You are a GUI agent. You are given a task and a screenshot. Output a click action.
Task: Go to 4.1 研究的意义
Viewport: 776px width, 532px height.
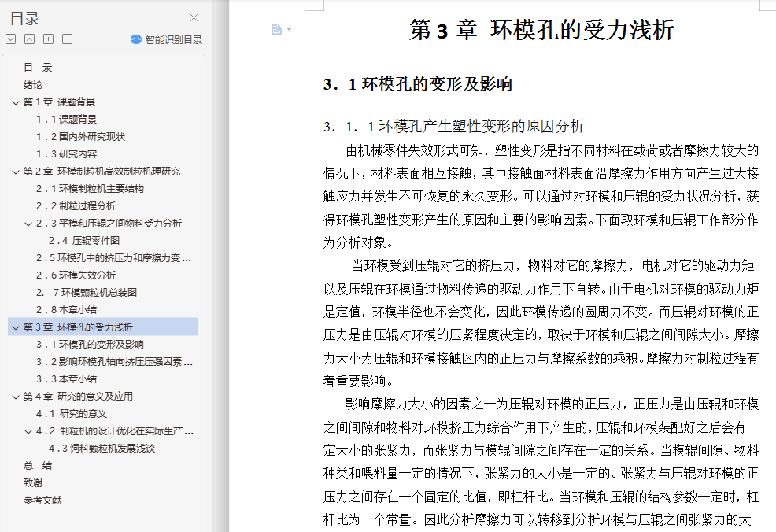72,414
